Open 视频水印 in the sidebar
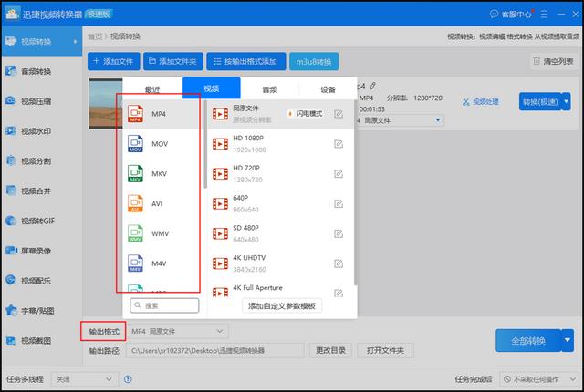584x392 pixels. coord(41,131)
